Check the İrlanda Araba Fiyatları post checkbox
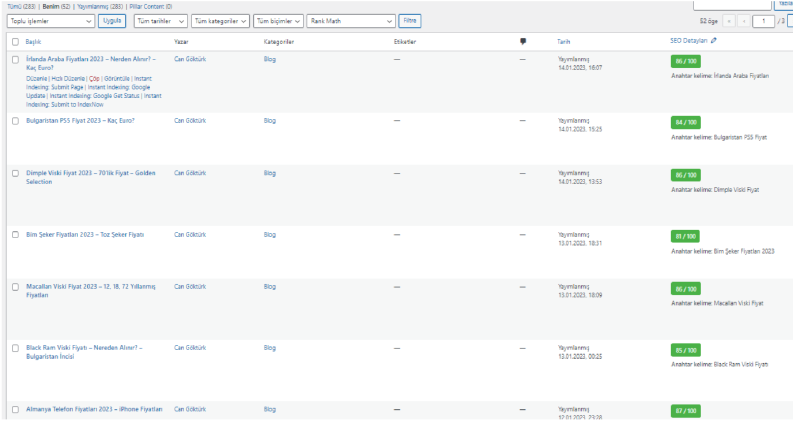 click(15, 60)
